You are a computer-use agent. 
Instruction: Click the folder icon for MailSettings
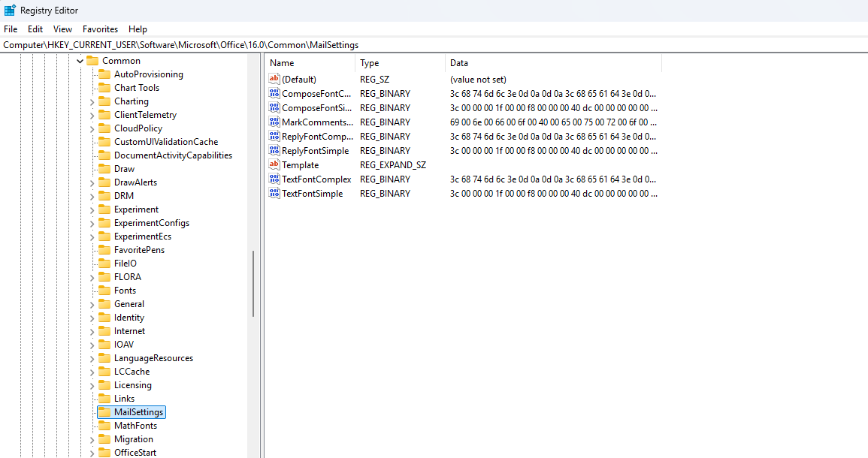[x=104, y=412]
